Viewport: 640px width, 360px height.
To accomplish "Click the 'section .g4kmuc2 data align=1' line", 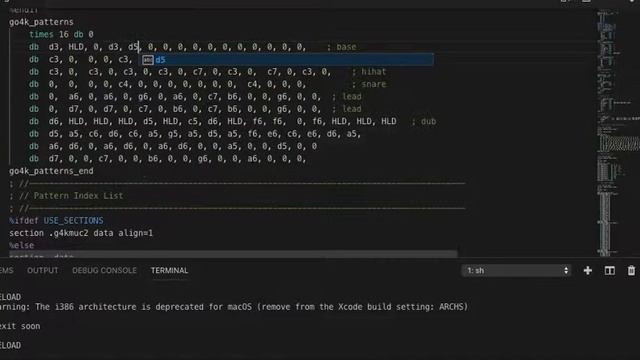I will click(x=81, y=233).
